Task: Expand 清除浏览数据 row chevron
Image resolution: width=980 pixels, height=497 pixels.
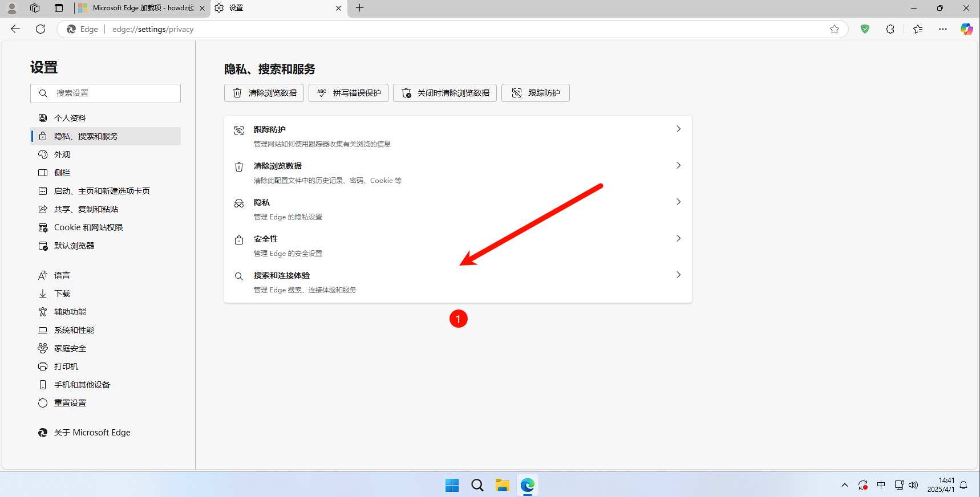Action: (x=678, y=165)
